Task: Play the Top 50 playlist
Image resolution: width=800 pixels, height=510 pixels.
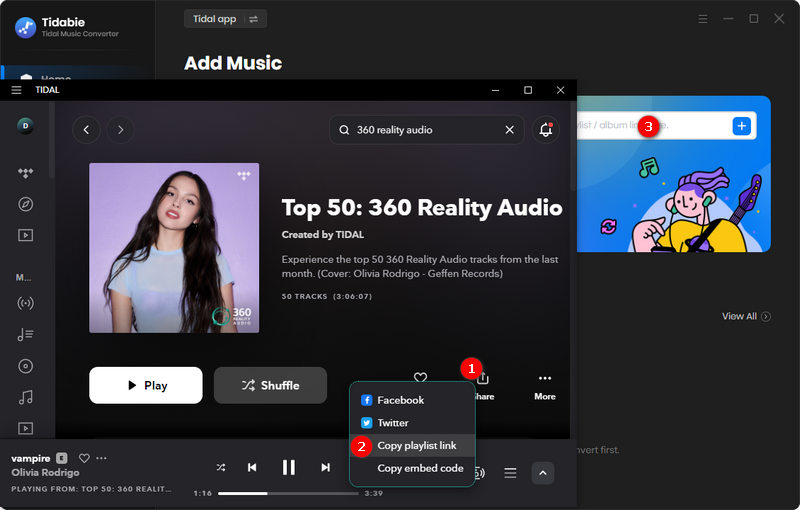Action: pyautogui.click(x=146, y=386)
